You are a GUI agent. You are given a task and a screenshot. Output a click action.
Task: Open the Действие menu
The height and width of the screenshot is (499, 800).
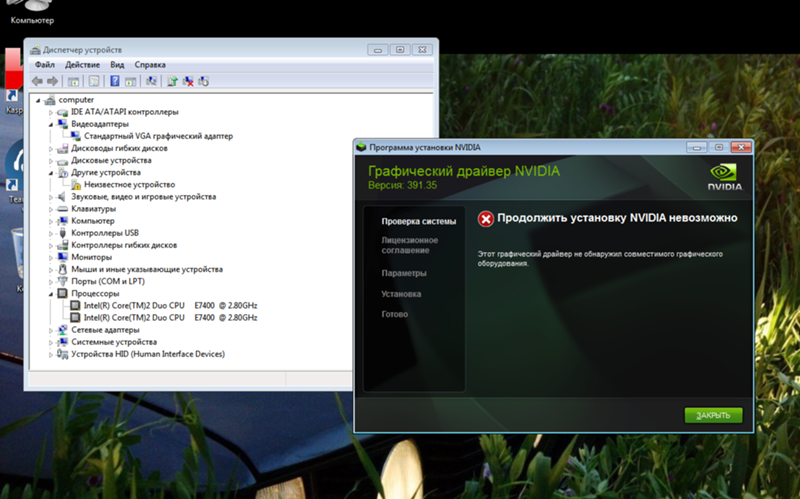coord(81,64)
